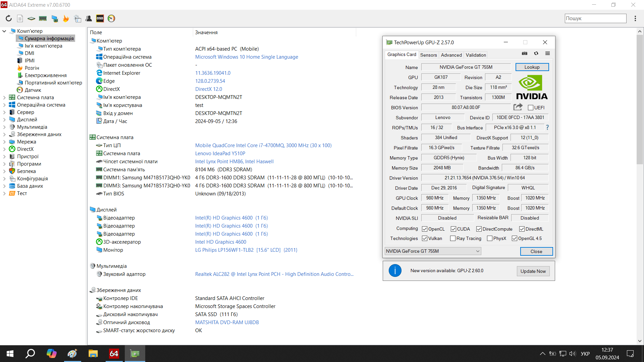Click the Пошук search field

[x=595, y=18]
